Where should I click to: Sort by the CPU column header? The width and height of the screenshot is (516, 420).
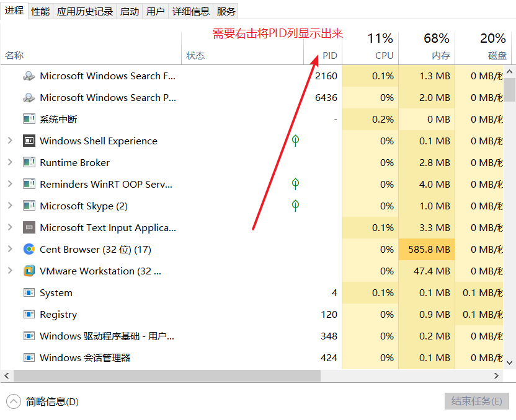[x=370, y=48]
